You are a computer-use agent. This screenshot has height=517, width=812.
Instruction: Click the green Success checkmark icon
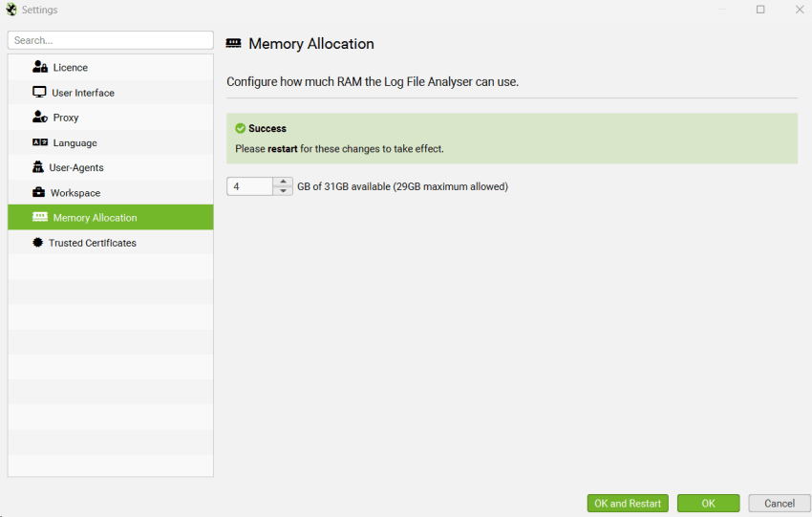[x=241, y=128]
